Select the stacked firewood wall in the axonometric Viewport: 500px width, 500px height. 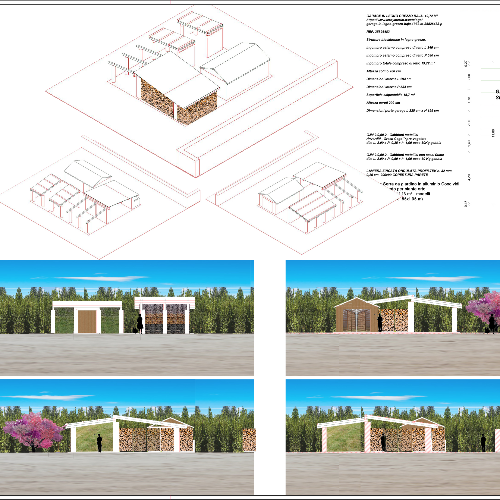tap(178, 103)
